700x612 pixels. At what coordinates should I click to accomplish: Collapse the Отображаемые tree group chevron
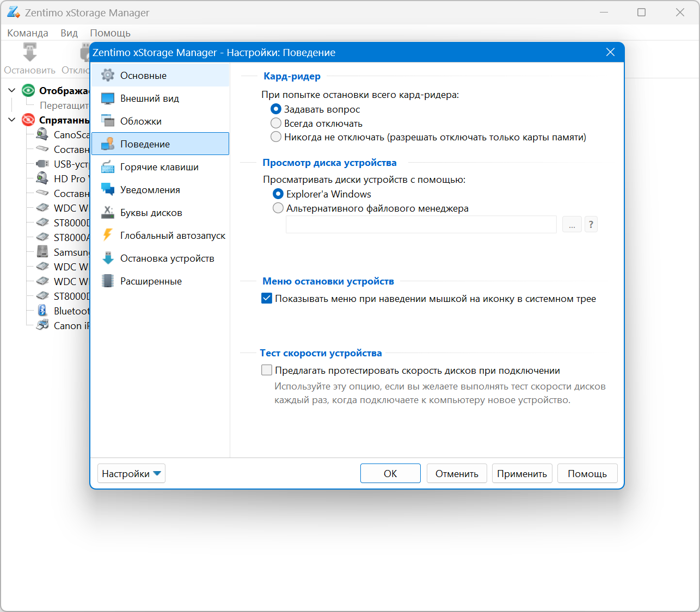(x=12, y=90)
